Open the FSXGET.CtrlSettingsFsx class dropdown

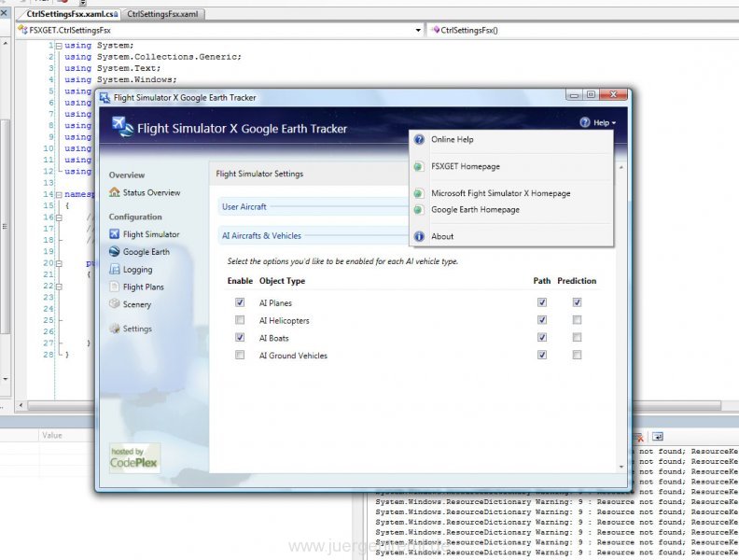click(x=418, y=30)
